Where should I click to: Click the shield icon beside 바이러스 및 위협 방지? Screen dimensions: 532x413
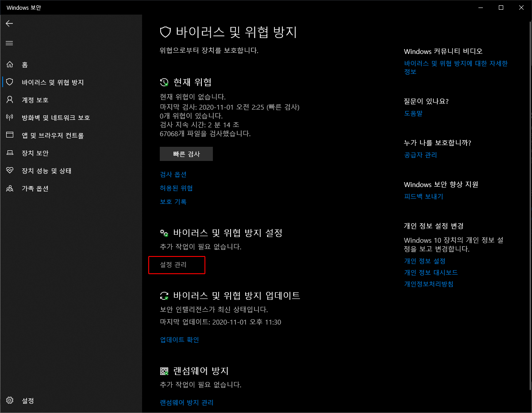point(10,82)
